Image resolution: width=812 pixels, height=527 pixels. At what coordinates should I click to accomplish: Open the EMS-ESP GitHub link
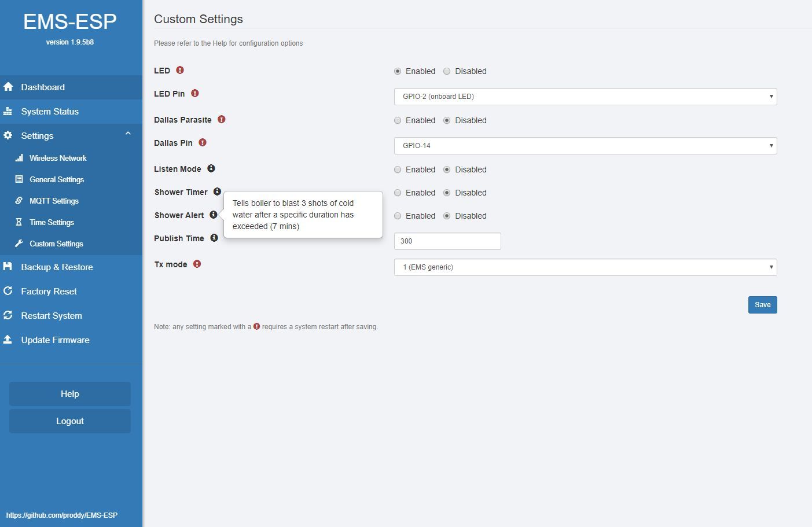point(62,515)
